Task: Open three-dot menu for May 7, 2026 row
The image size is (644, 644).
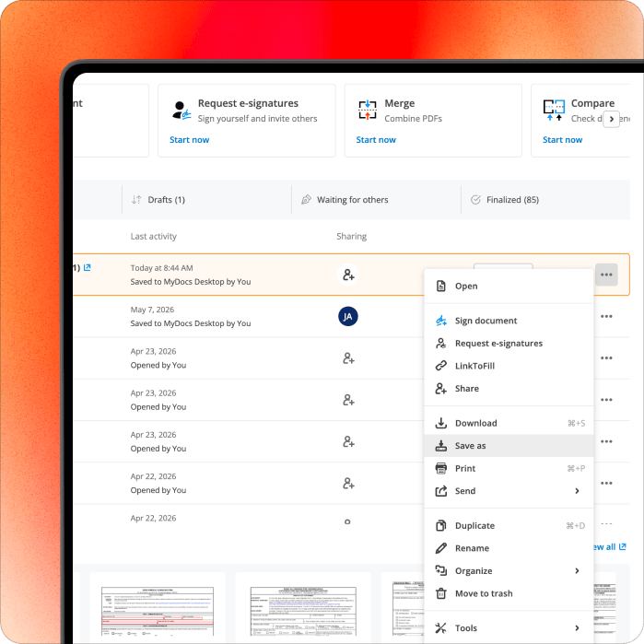Action: (606, 317)
